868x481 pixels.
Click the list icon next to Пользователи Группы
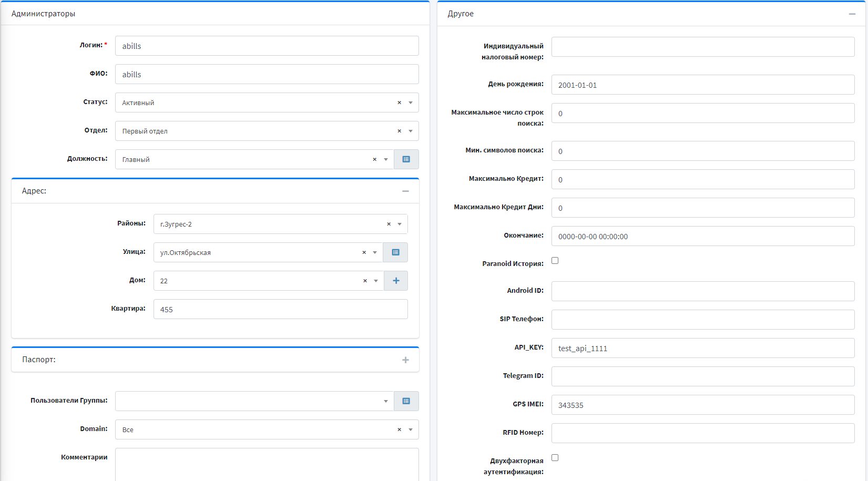point(406,401)
